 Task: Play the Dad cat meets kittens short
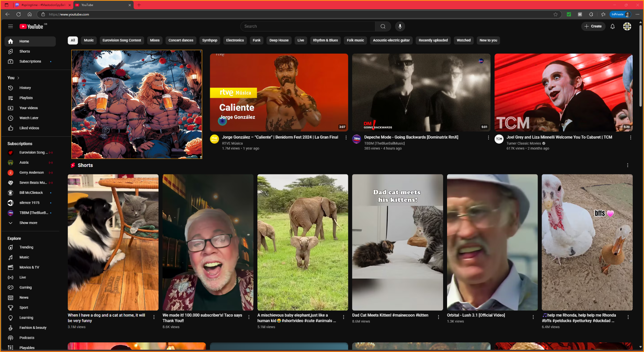(x=398, y=242)
